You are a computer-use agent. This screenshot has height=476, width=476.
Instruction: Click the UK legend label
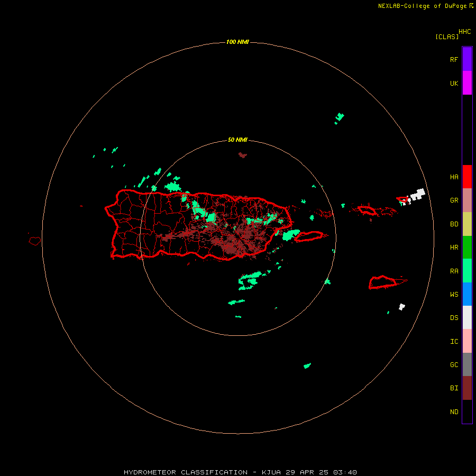pos(454,83)
